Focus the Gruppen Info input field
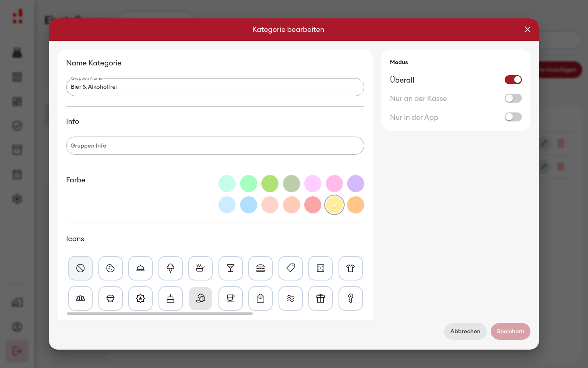Screen dimensions: 588x368 [215, 146]
